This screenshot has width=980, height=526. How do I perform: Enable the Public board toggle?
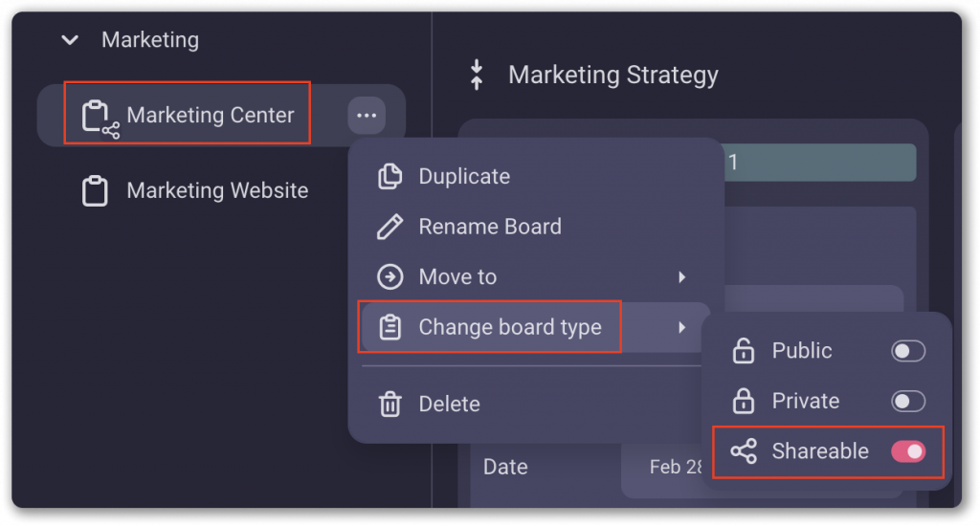point(907,351)
